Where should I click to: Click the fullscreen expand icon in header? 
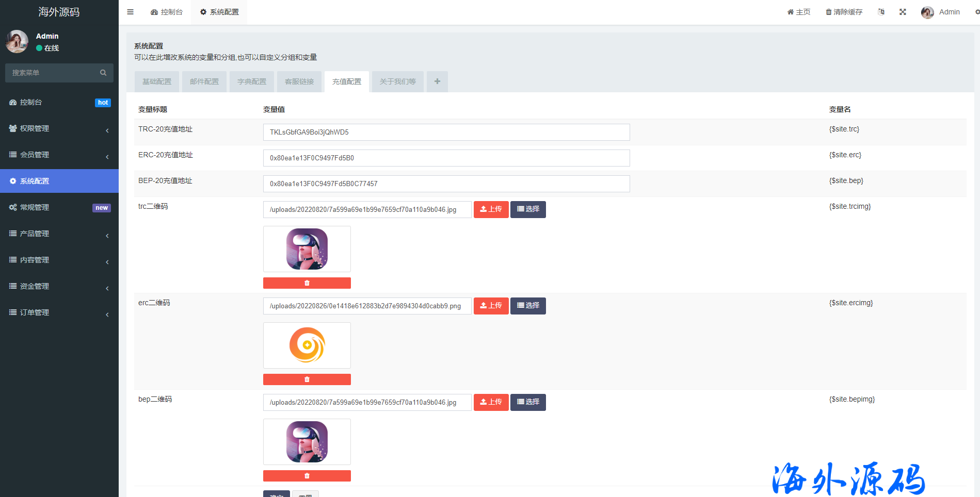tap(903, 12)
